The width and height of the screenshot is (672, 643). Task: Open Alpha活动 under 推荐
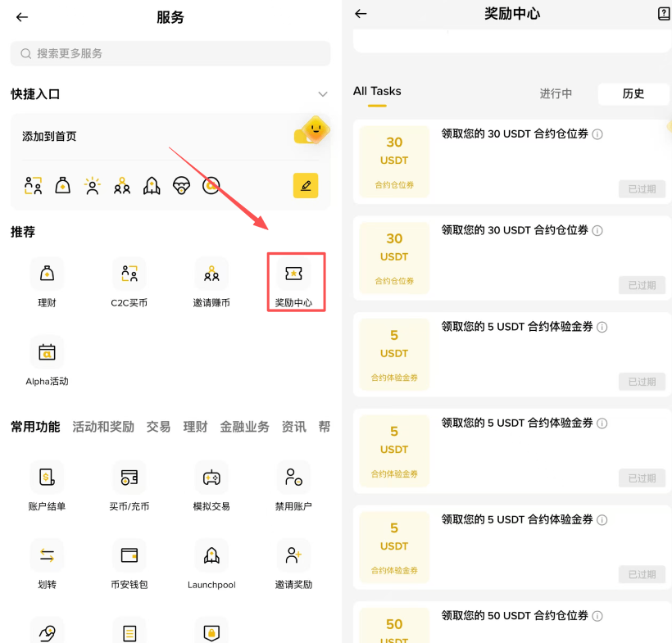coord(47,361)
